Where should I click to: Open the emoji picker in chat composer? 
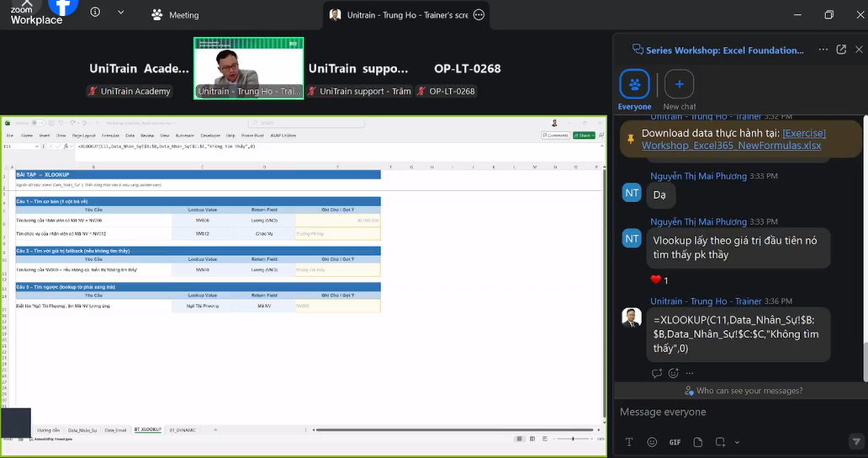point(652,442)
